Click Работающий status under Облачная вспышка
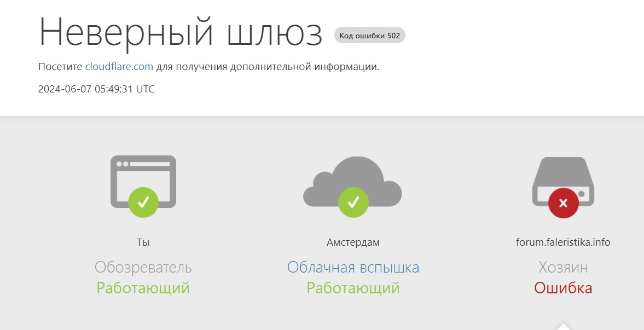The height and width of the screenshot is (330, 644). click(x=353, y=288)
